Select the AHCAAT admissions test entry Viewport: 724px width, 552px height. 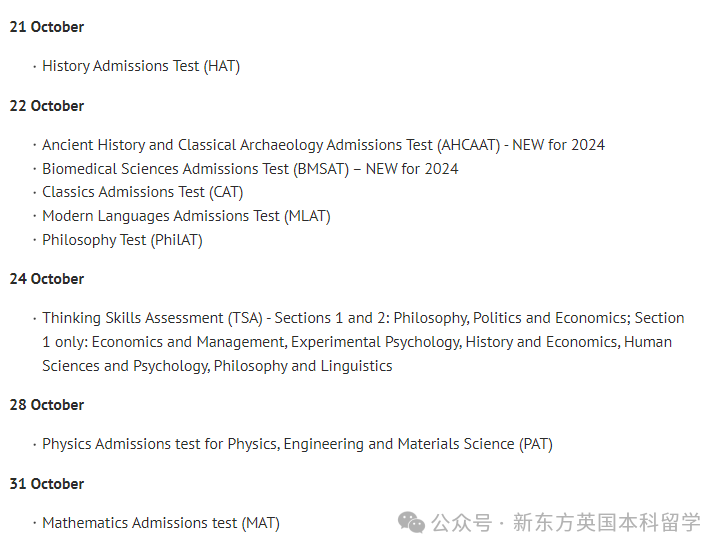323,145
